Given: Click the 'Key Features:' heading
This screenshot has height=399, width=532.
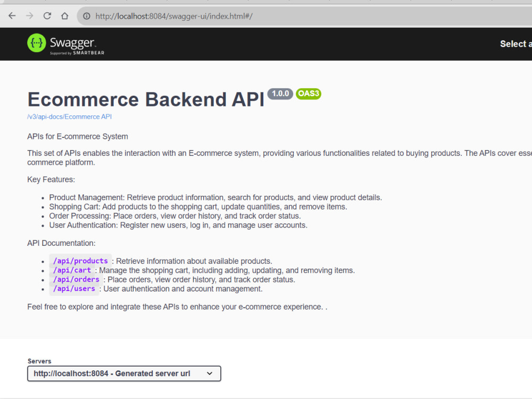Looking at the screenshot, I should [51, 179].
